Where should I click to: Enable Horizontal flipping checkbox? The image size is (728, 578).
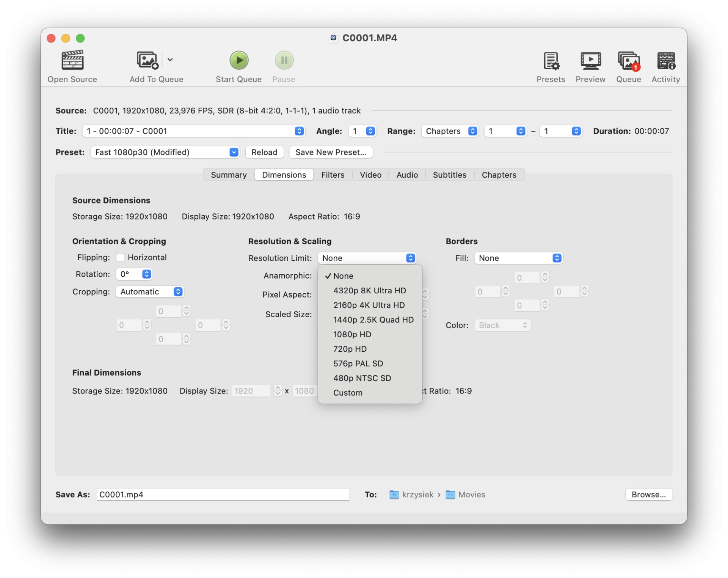click(x=121, y=257)
